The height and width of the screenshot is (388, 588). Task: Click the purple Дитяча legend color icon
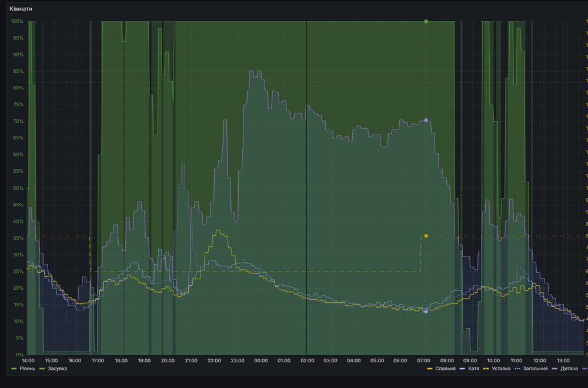point(554,369)
